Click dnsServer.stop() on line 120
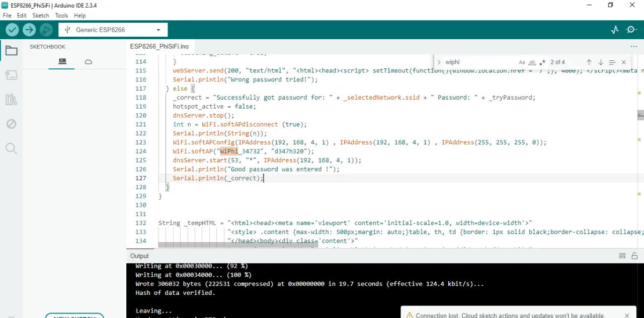This screenshot has width=644, height=318. click(x=203, y=115)
